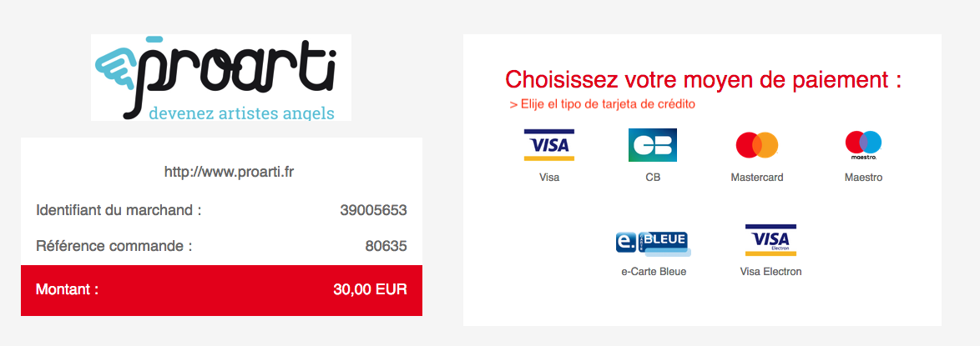
Task: Click the "Maestro" text label
Action: 863,178
